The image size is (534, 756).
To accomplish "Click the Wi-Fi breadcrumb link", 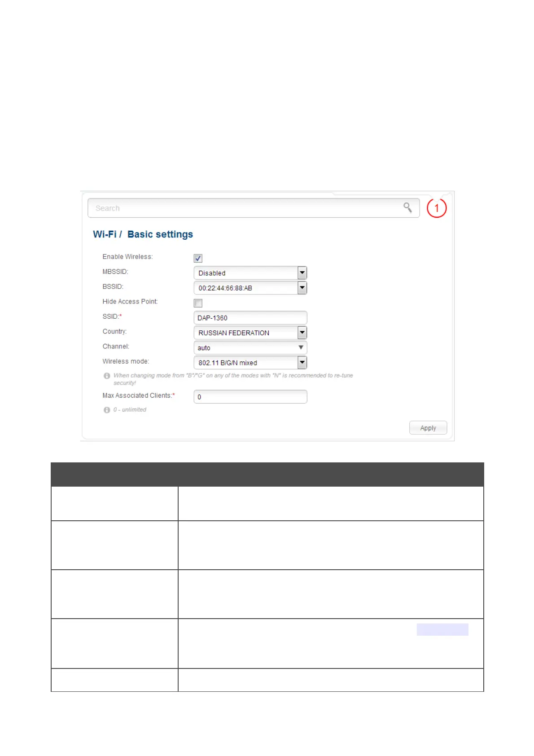I will coord(105,234).
